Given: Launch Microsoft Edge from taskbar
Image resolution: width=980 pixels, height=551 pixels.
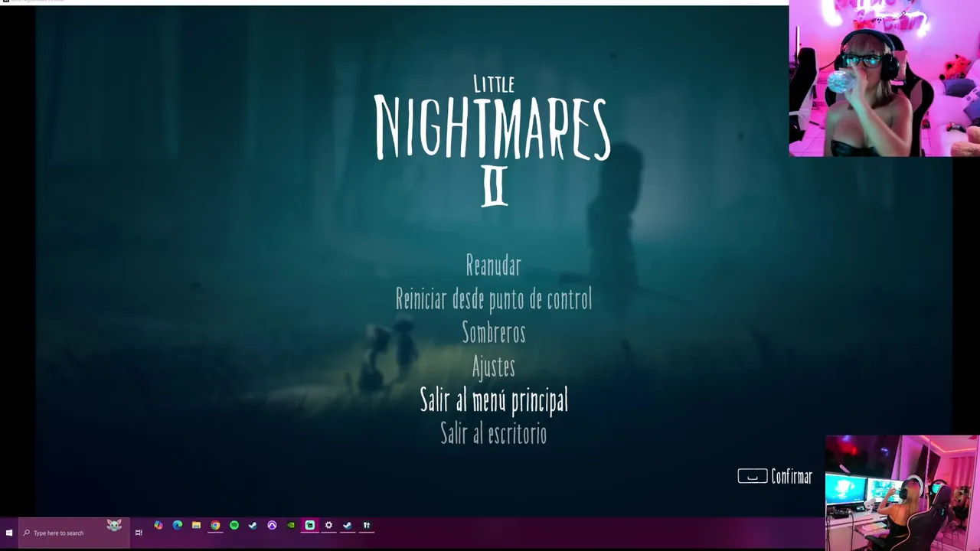Looking at the screenshot, I should [x=178, y=526].
